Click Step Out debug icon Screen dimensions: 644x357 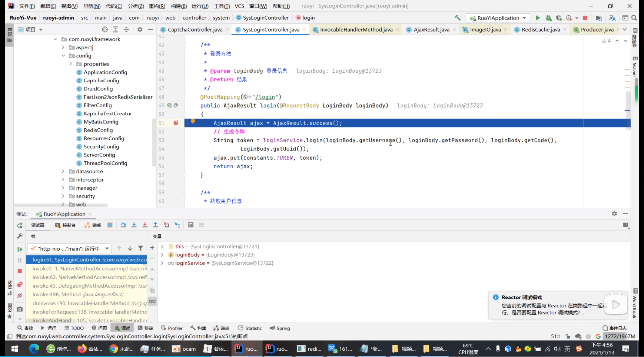point(156,225)
